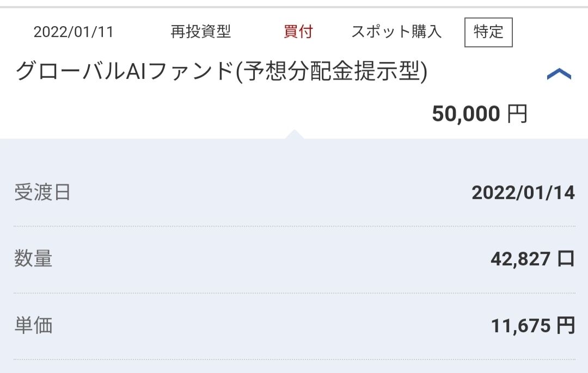588x373 pixels.
Task: Click the 口 unit symbol in quantity row
Action: (x=566, y=259)
